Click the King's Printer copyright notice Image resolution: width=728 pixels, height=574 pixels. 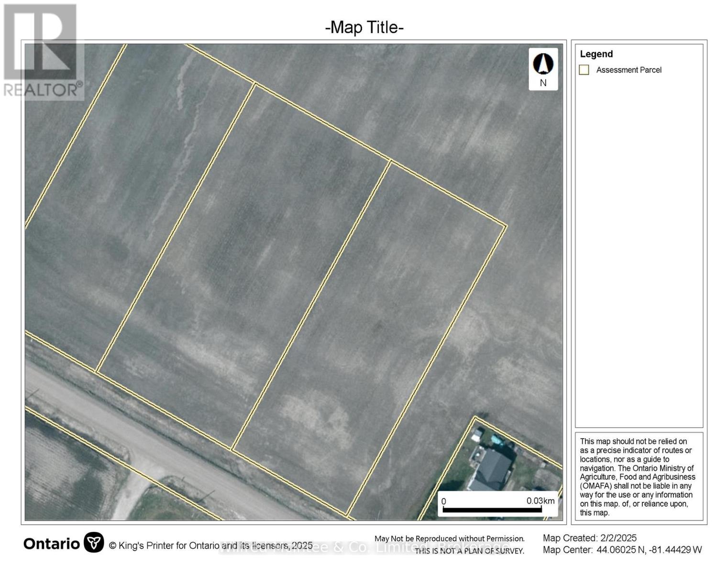pyautogui.click(x=210, y=545)
